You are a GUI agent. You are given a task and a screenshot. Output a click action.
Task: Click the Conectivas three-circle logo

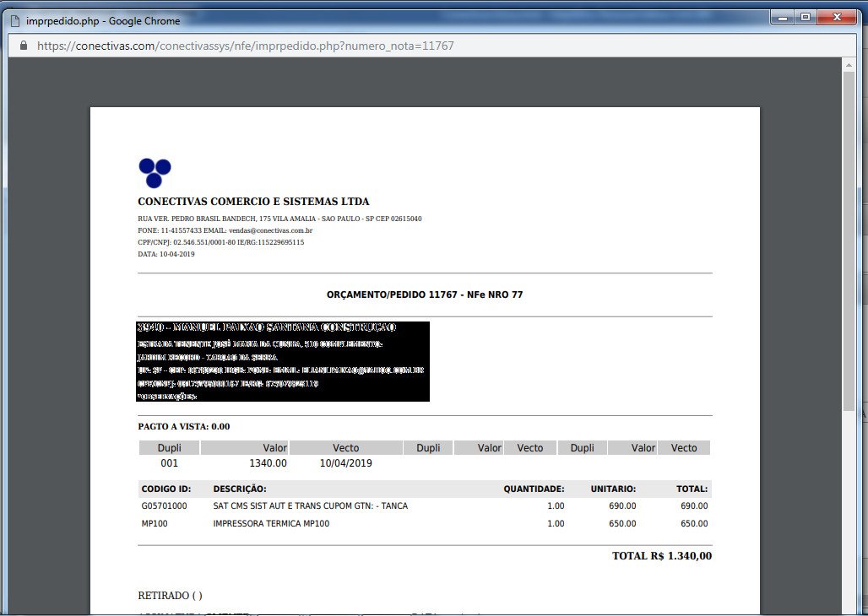[x=155, y=173]
